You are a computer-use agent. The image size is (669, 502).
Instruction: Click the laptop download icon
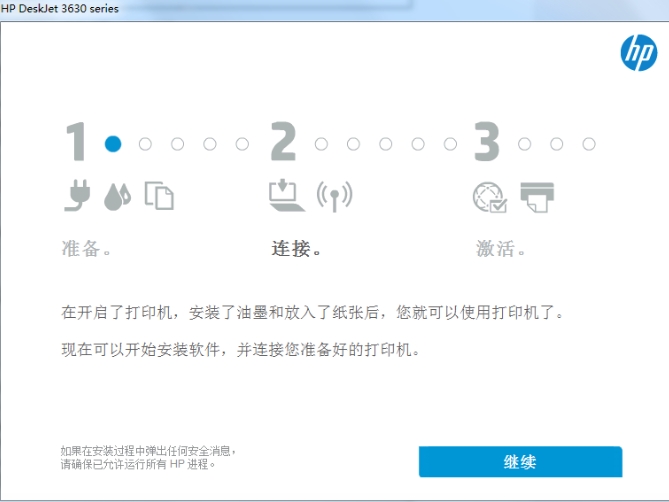tap(286, 195)
